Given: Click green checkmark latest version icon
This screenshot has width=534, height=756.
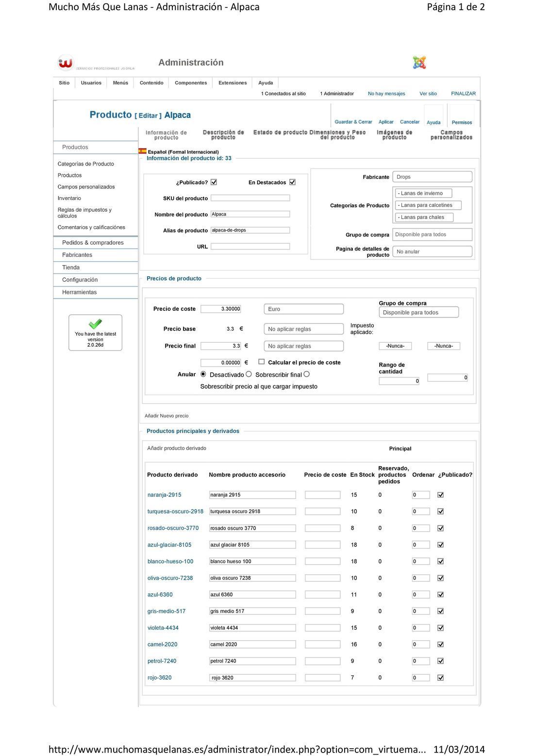Looking at the screenshot, I should click(x=96, y=324).
